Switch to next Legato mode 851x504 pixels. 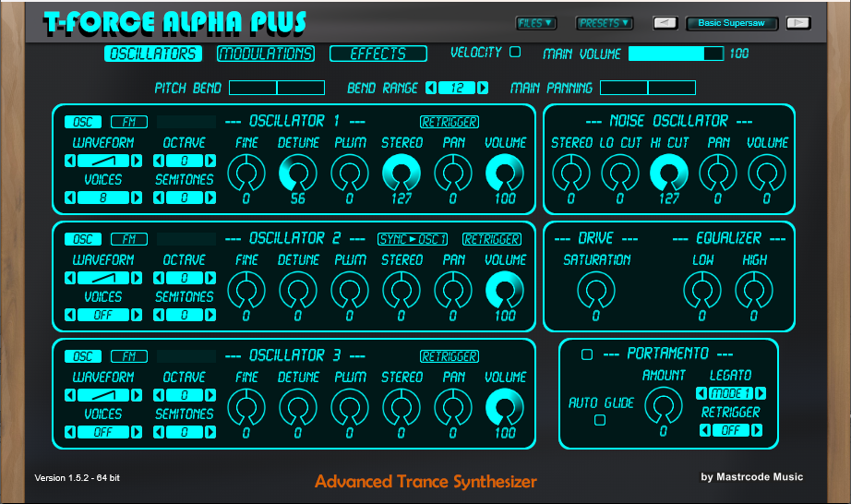tap(761, 393)
